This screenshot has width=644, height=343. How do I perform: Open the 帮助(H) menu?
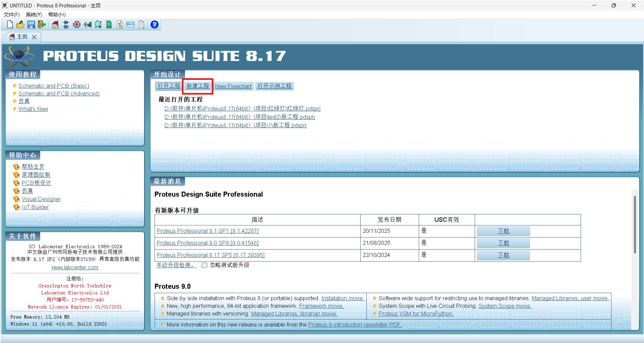[57, 14]
